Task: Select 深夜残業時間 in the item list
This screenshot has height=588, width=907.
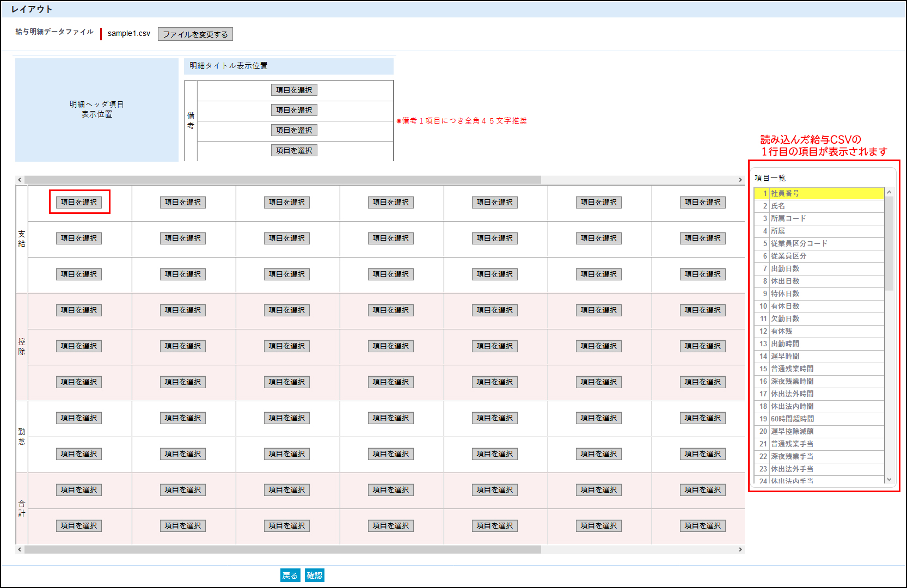Action: point(819,381)
